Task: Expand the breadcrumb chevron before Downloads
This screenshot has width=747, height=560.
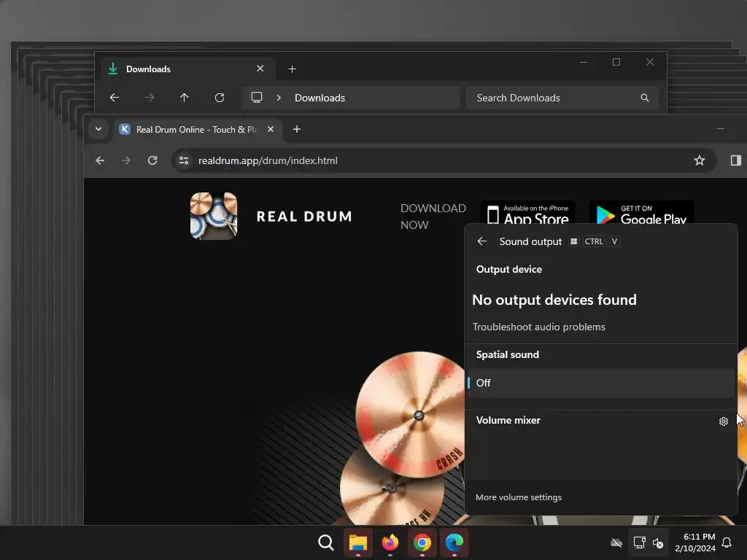Action: click(279, 98)
